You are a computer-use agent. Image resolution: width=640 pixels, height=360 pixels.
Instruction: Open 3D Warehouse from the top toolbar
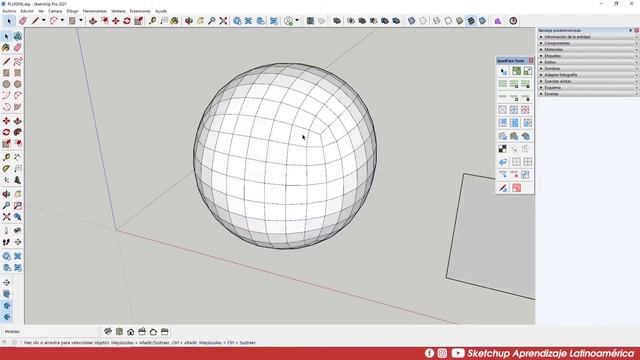click(x=237, y=21)
